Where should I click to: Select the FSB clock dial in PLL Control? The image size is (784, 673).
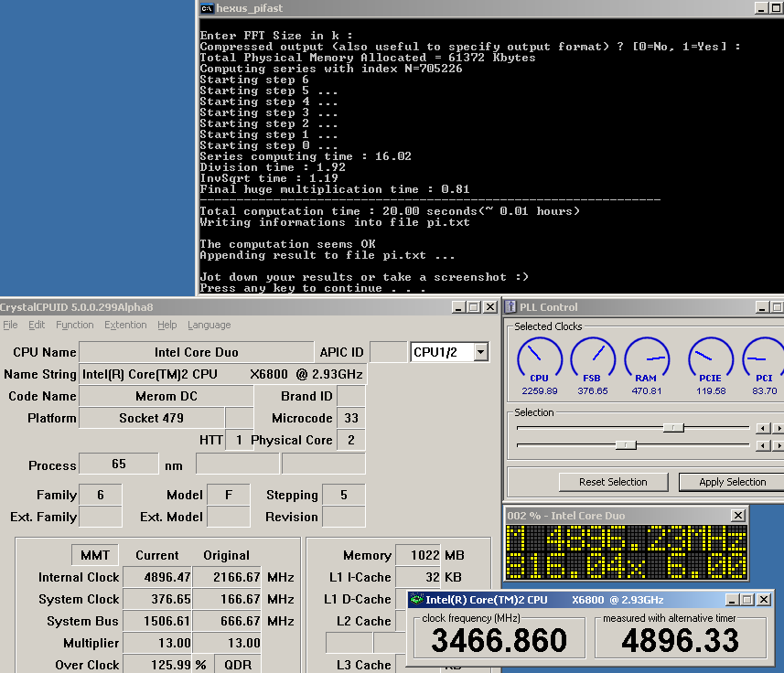click(593, 359)
